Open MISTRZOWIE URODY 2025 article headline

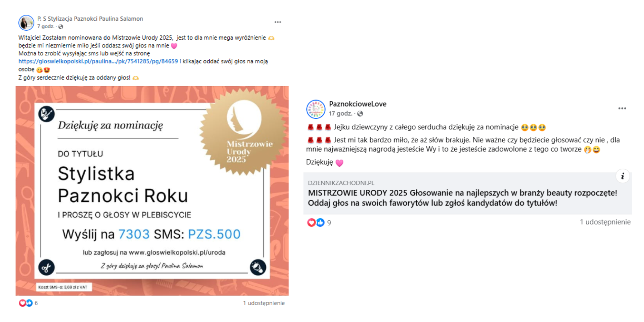click(x=462, y=198)
